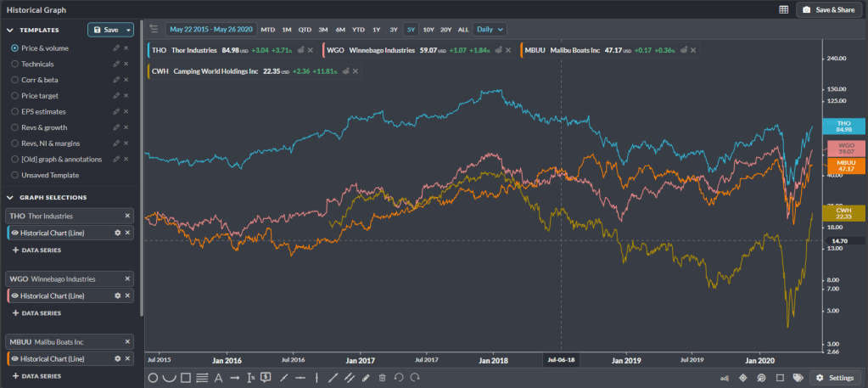Undo the last drawing action
Image resolution: width=868 pixels, height=388 pixels.
coord(398,378)
